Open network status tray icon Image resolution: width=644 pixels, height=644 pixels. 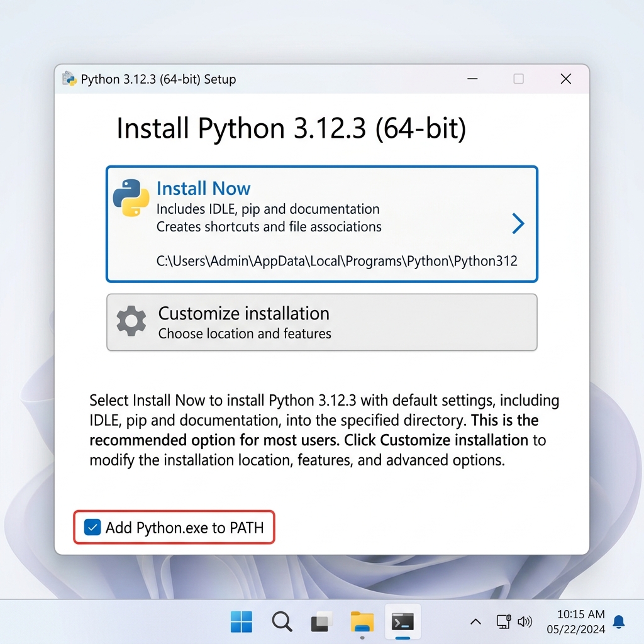[504, 621]
